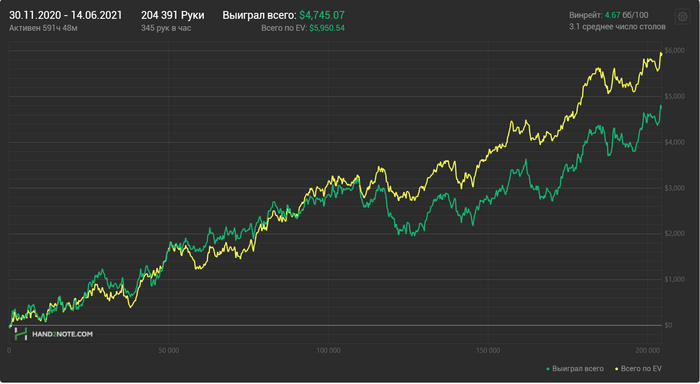
Task: Click the 200 000 x-axis label
Action: coord(647,351)
